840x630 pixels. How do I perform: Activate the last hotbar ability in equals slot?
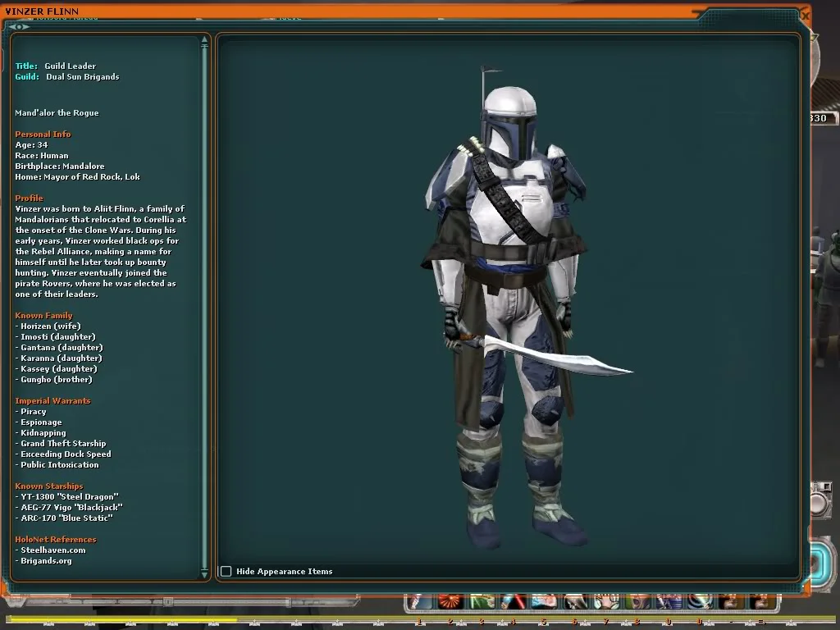pos(762,602)
